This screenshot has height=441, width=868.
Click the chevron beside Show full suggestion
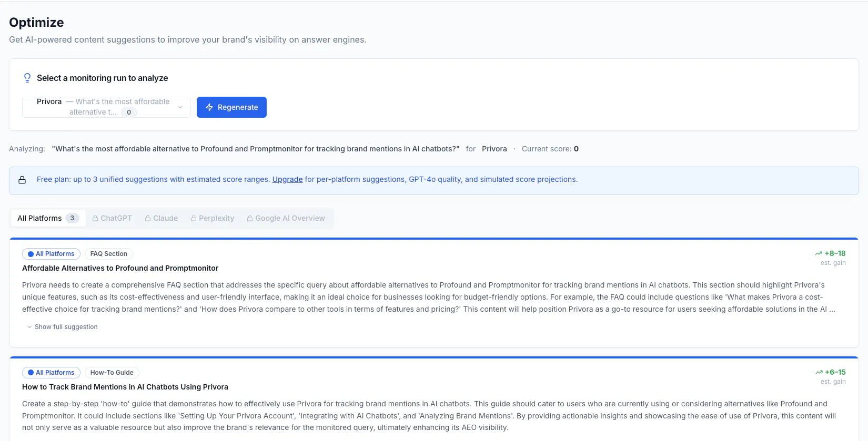[x=29, y=327]
